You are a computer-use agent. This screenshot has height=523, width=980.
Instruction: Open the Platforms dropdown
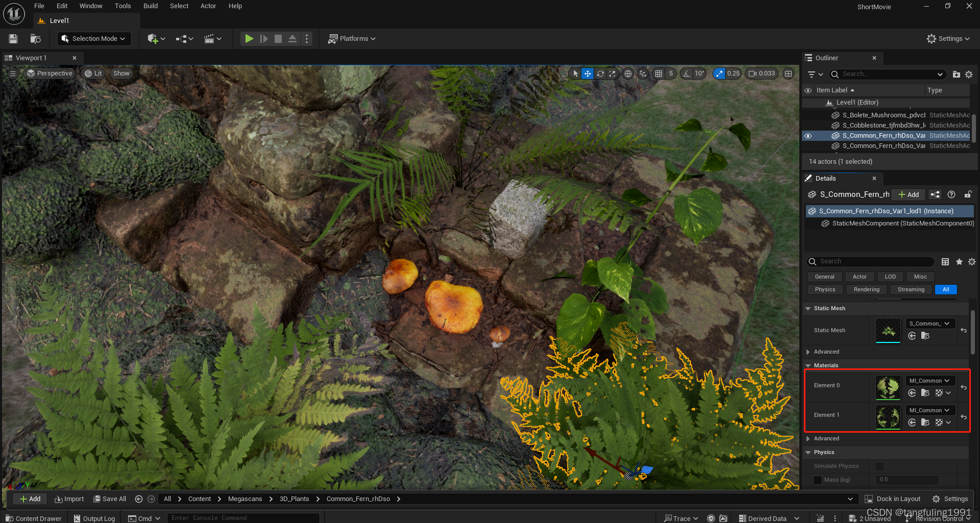tap(352, 39)
